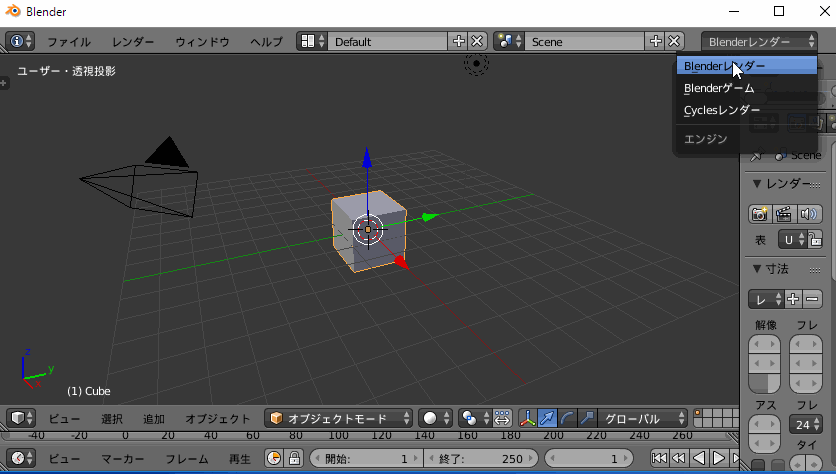The height and width of the screenshot is (474, 836).
Task: Add a new scene next to Scene field
Action: click(x=656, y=41)
